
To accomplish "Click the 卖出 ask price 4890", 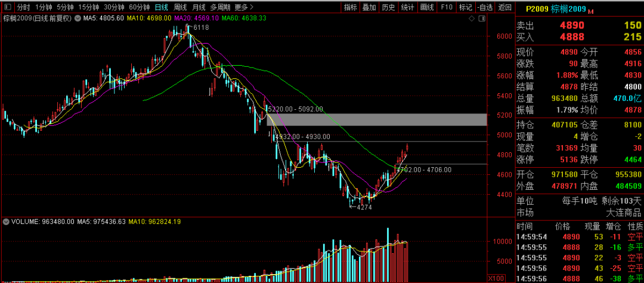I will [x=572, y=26].
